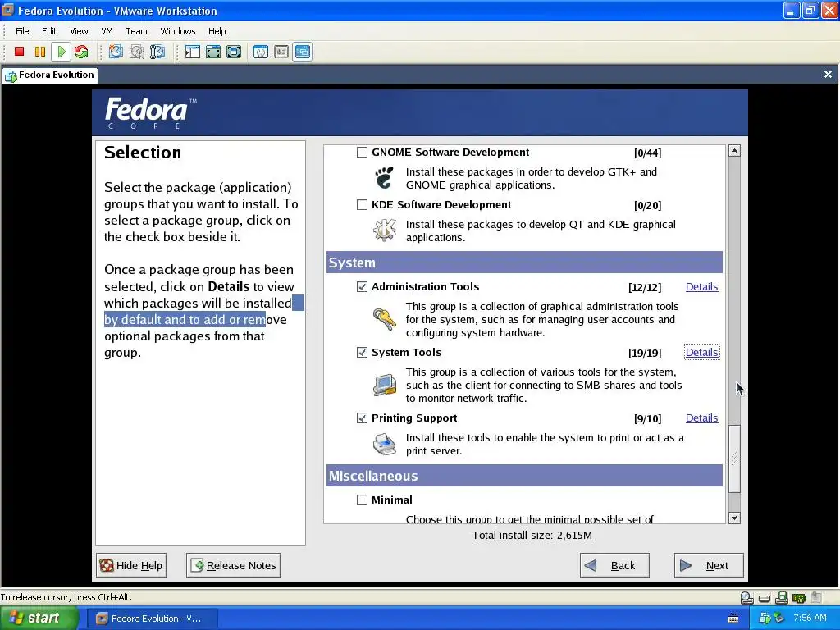
Task: Click the Hide Help button
Action: (131, 565)
